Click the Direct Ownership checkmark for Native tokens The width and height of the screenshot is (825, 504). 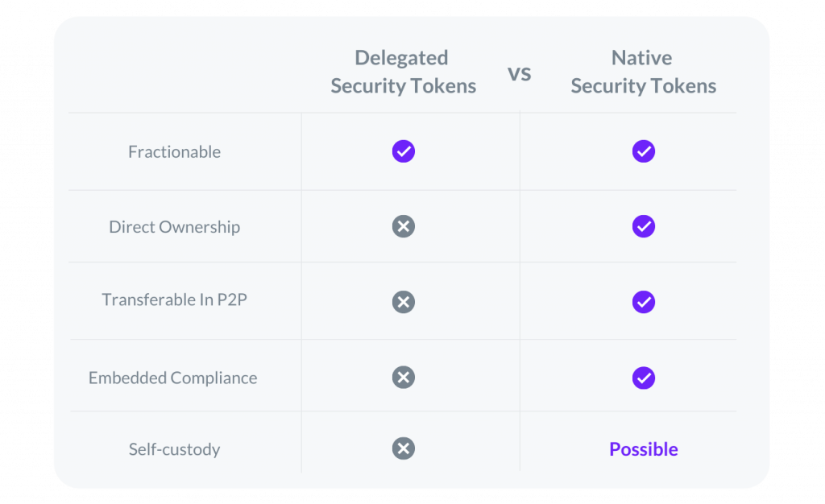[x=644, y=226]
